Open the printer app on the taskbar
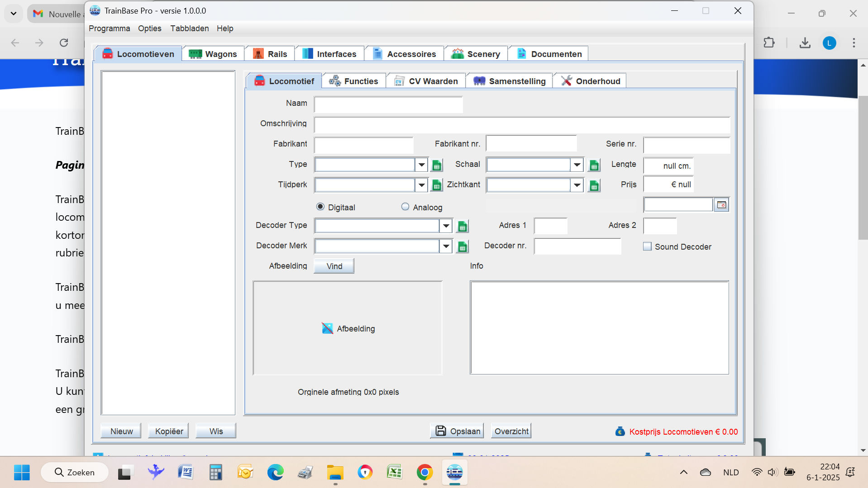 [x=305, y=472]
